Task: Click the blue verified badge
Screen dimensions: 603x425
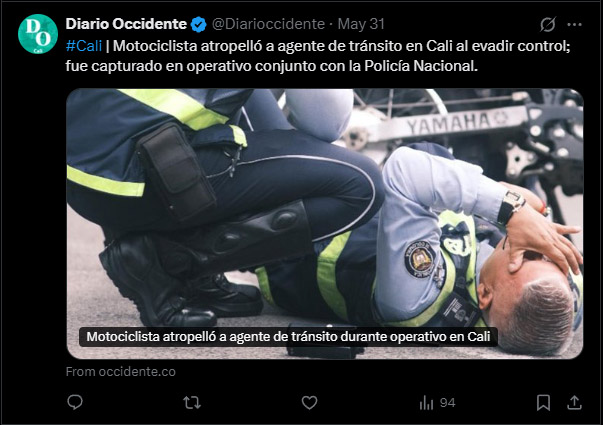Action: click(198, 25)
